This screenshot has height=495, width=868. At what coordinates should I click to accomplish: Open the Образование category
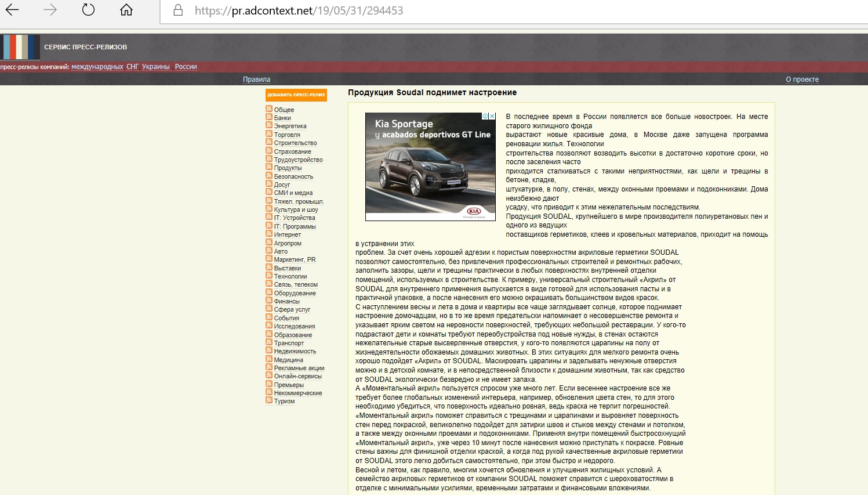click(x=293, y=335)
